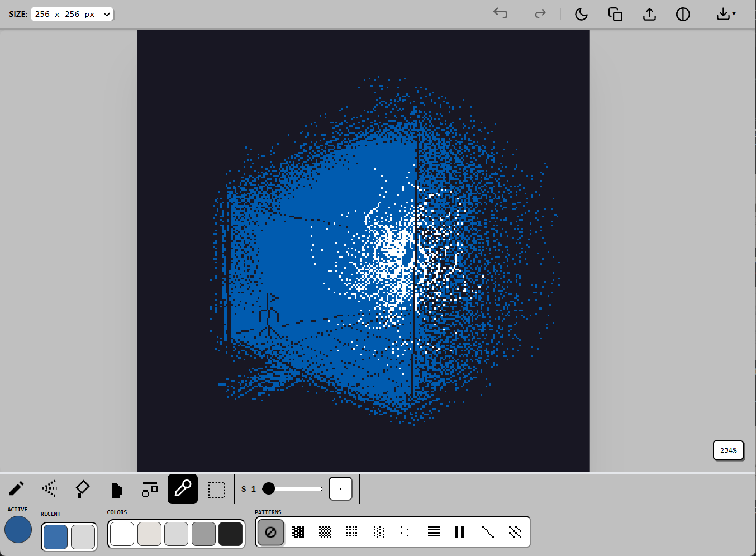Undo the last action
This screenshot has width=756, height=556.
500,13
